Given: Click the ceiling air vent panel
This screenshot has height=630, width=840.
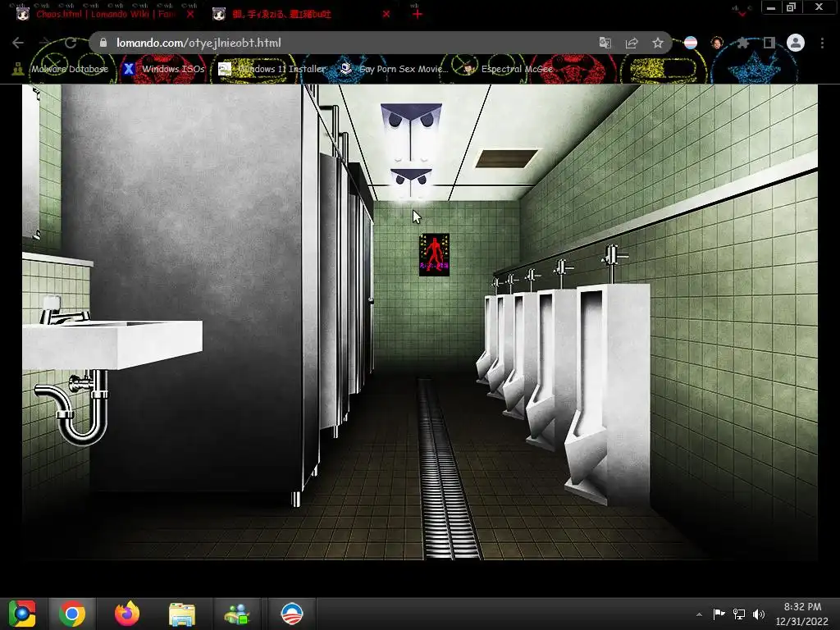Looking at the screenshot, I should point(506,158).
